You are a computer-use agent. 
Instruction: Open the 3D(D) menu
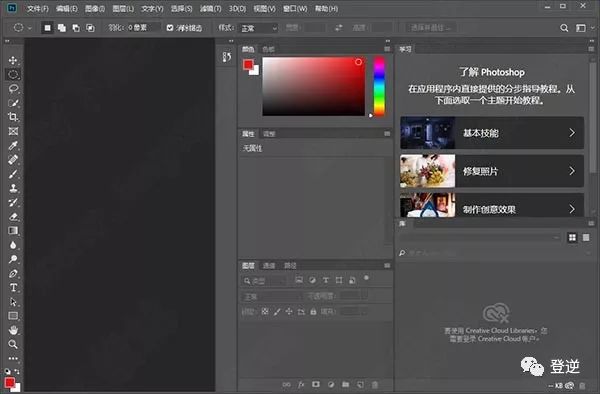tap(237, 8)
